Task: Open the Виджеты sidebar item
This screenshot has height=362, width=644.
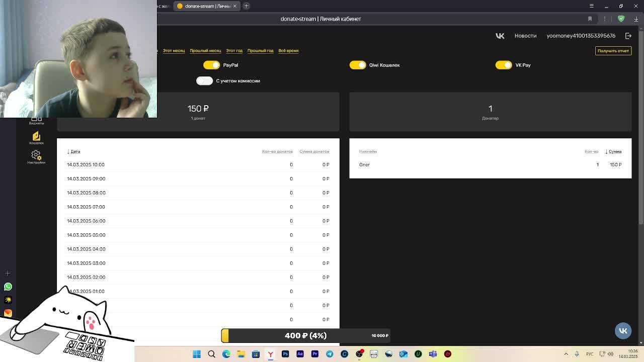Action: click(36, 121)
